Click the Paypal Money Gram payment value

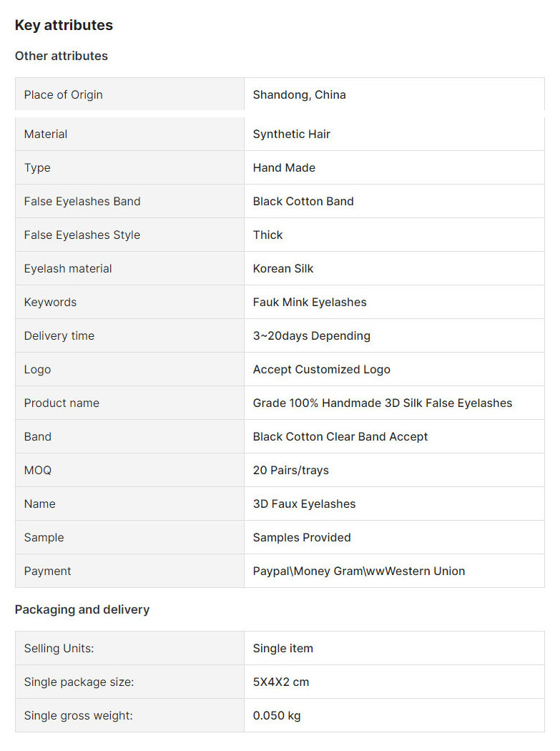(359, 571)
